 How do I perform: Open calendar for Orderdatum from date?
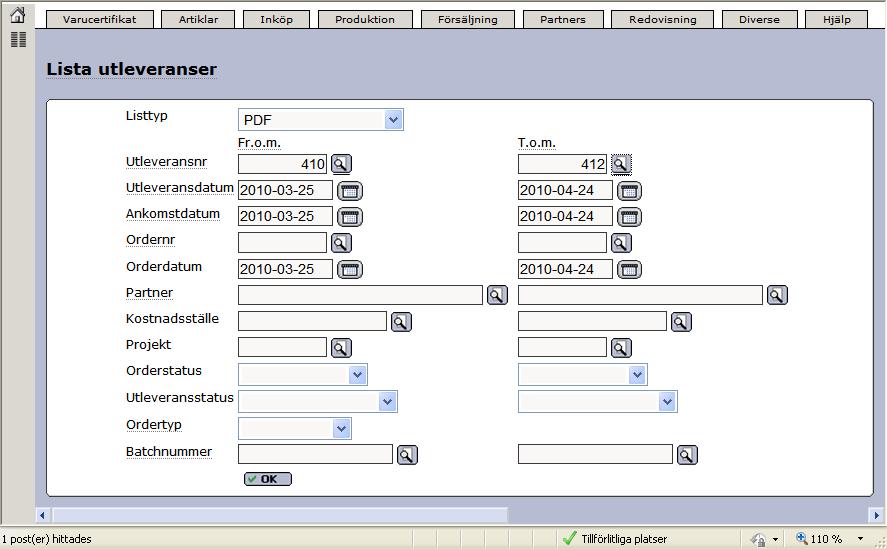[x=350, y=269]
